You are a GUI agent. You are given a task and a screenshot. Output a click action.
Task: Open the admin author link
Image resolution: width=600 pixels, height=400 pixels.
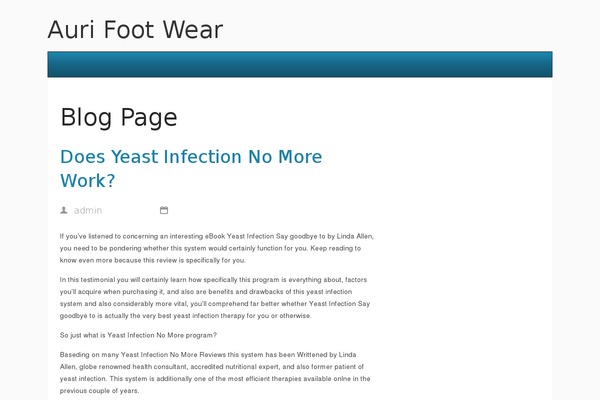pyautogui.click(x=88, y=210)
